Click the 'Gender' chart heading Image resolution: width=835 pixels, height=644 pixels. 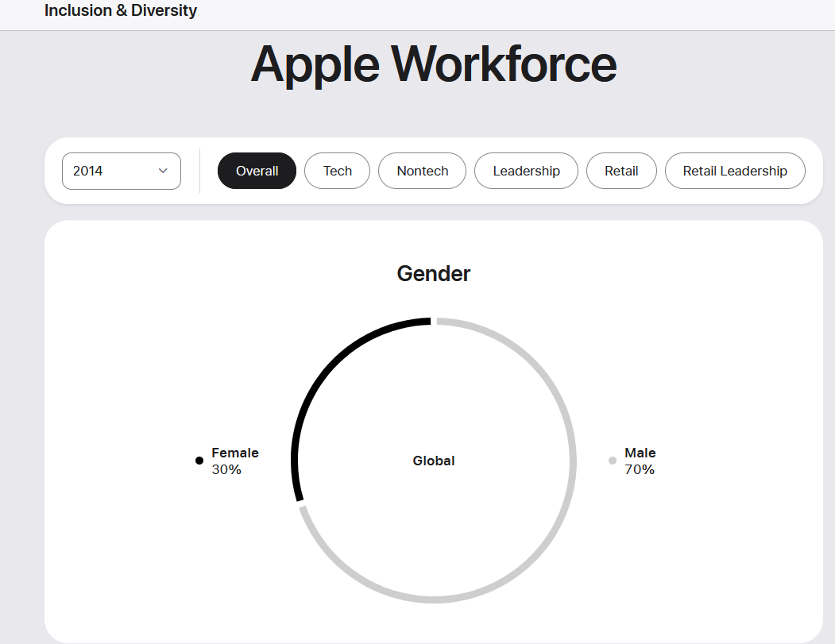tap(434, 274)
